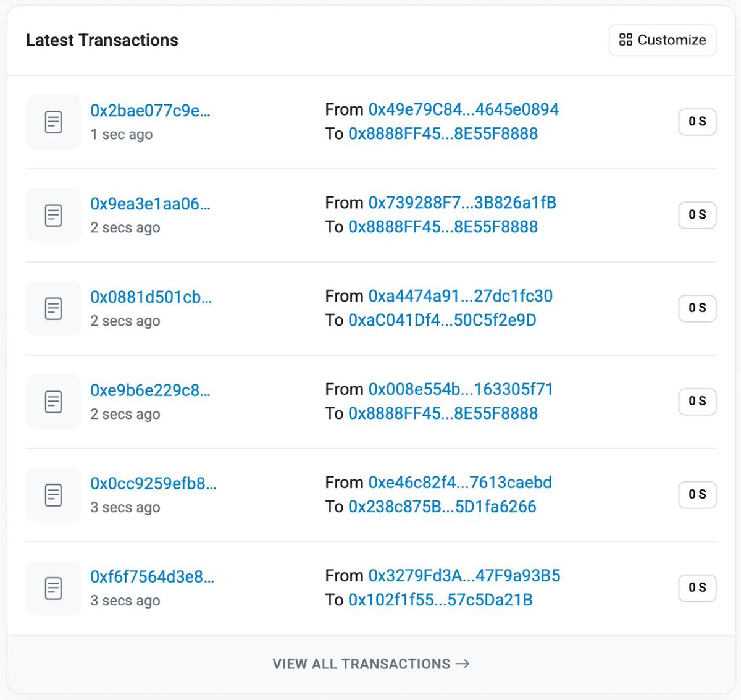Click document icon for transaction 0x0881d501cb
The image size is (741, 700).
tap(54, 308)
